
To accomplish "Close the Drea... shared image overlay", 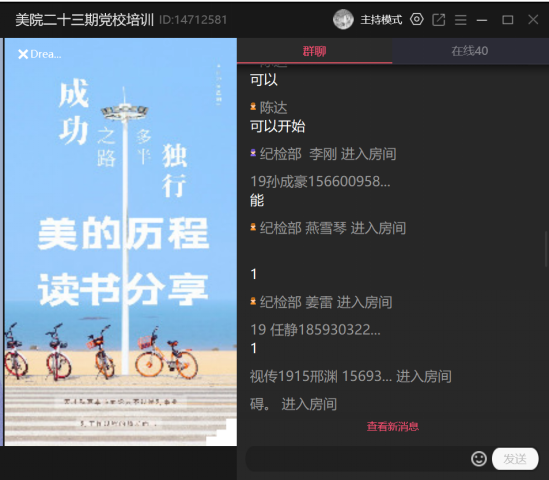I will (23, 54).
